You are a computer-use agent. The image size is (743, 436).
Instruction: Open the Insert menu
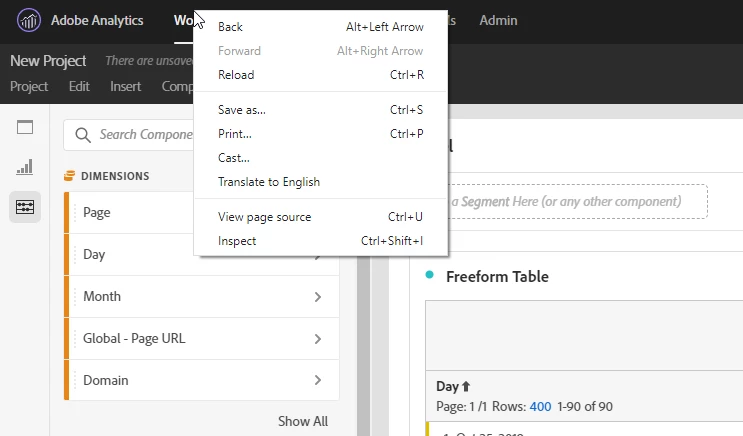click(126, 86)
